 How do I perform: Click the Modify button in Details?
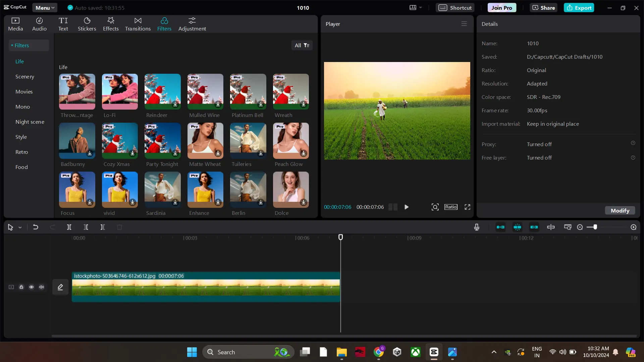(620, 210)
